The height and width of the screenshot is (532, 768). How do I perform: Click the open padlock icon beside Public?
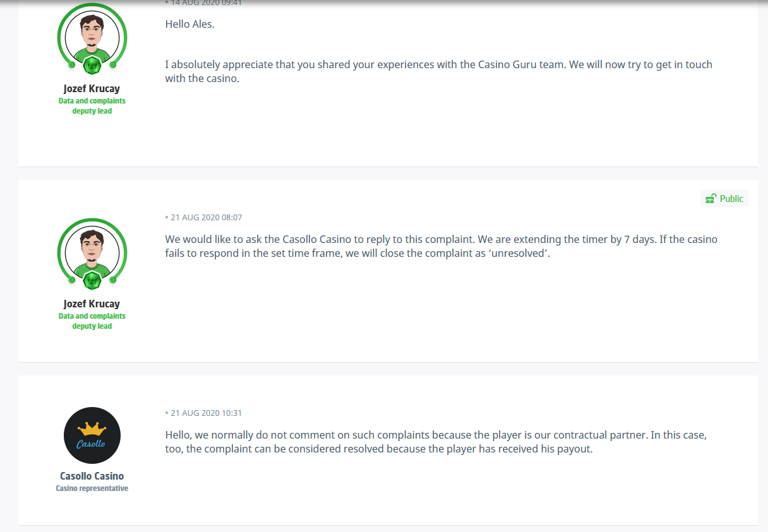click(x=711, y=199)
